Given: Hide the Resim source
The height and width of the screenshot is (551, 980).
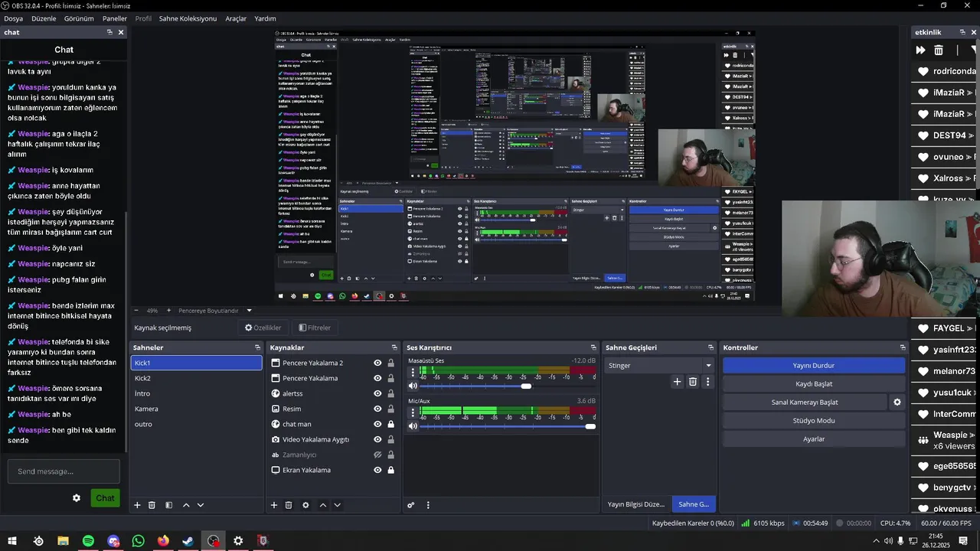Looking at the screenshot, I should 377,409.
